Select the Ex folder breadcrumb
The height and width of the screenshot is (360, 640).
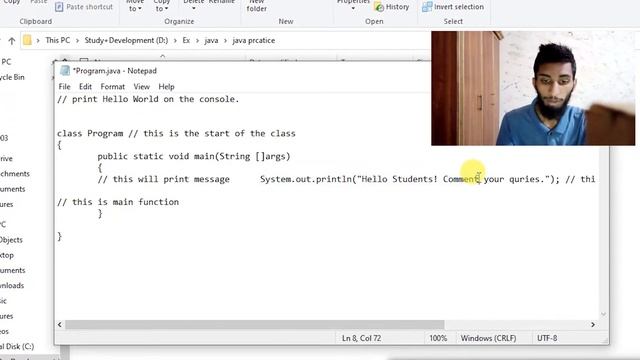tap(186, 40)
